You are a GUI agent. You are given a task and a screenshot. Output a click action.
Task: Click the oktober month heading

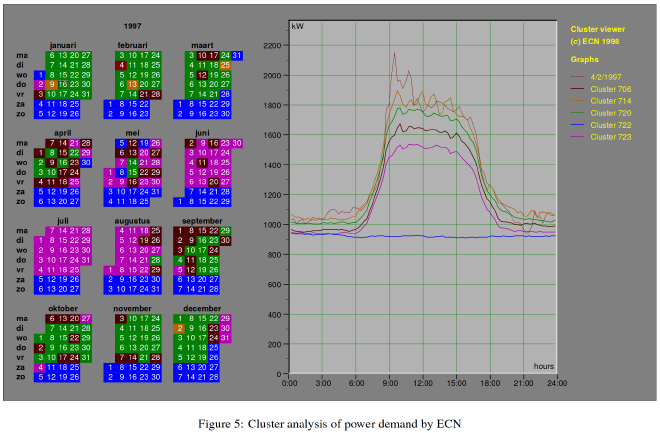[63, 308]
